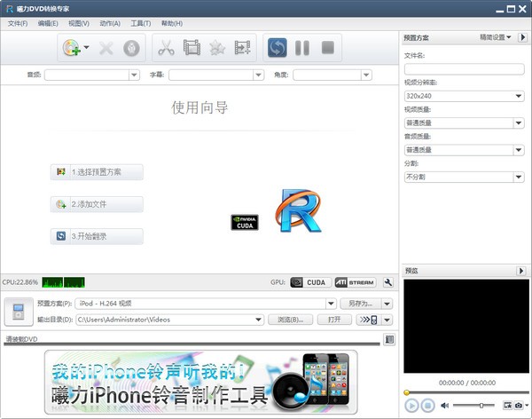Click wizard step 2.添加文件
The image size is (532, 419).
[97, 204]
